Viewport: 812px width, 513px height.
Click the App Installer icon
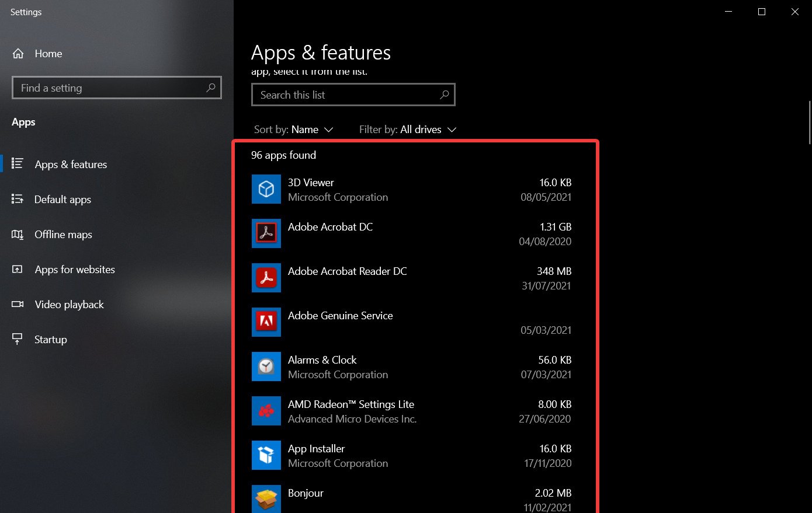[x=266, y=455]
